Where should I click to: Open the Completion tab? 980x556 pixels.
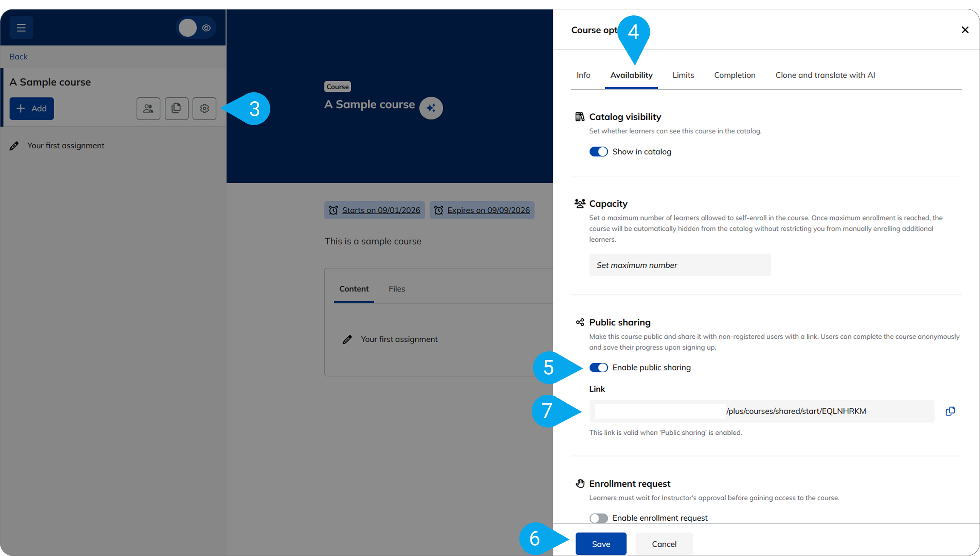734,75
